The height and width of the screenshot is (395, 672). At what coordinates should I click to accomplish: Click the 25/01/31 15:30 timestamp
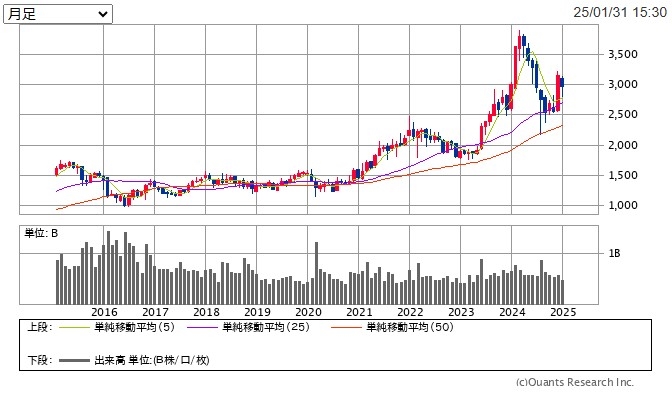click(620, 12)
